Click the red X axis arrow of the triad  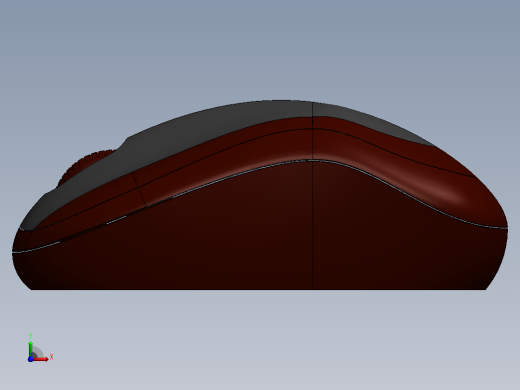click(41, 359)
